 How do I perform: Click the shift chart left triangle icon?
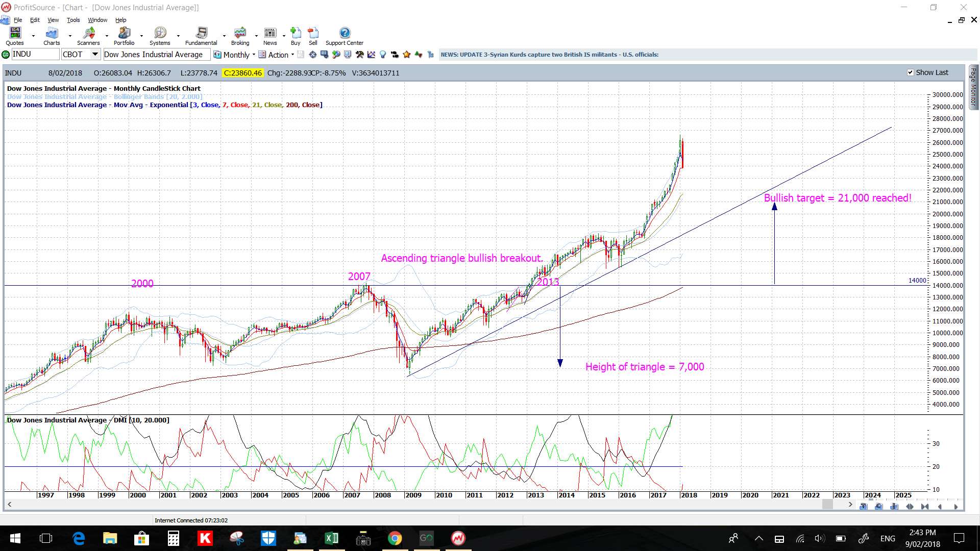940,507
